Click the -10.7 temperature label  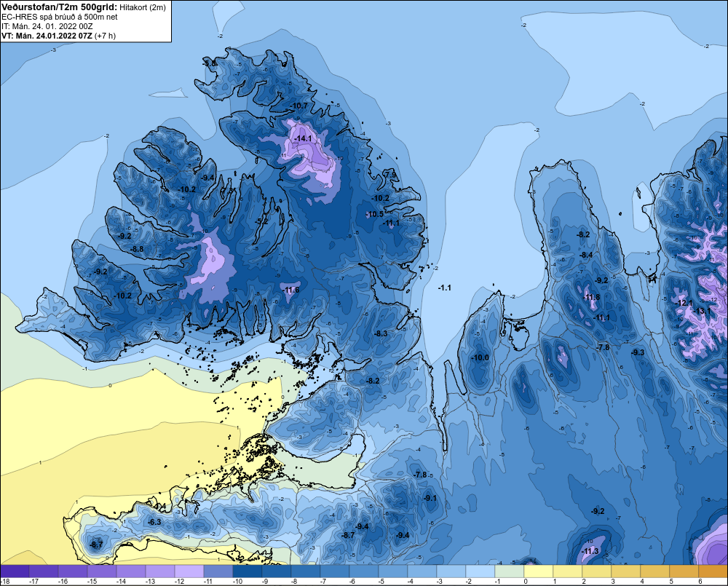coord(299,106)
